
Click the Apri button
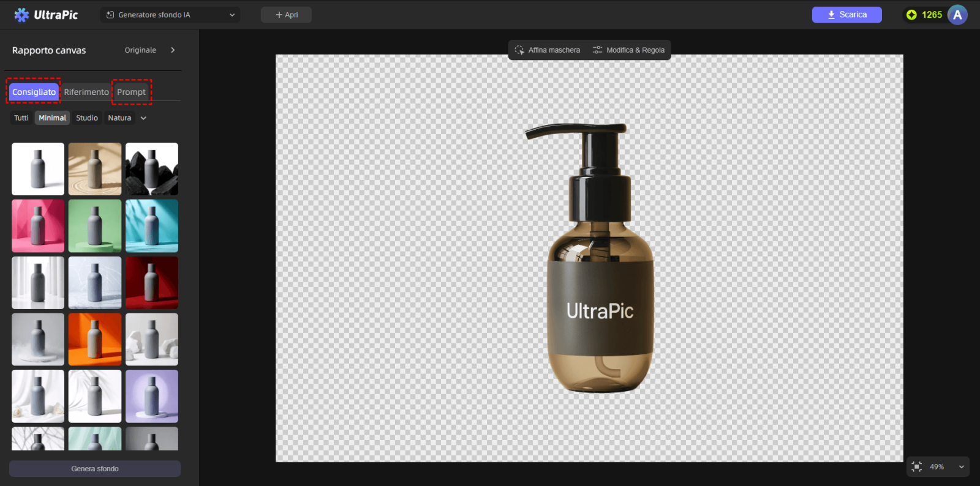pos(286,15)
